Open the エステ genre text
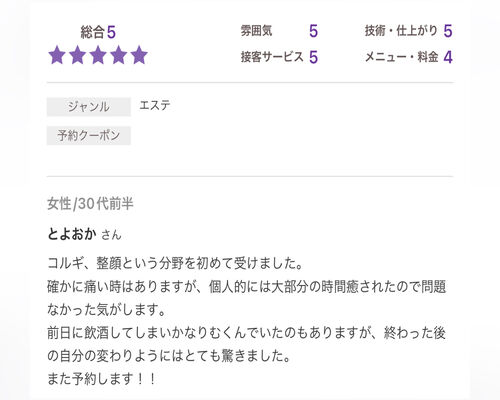 155,106
